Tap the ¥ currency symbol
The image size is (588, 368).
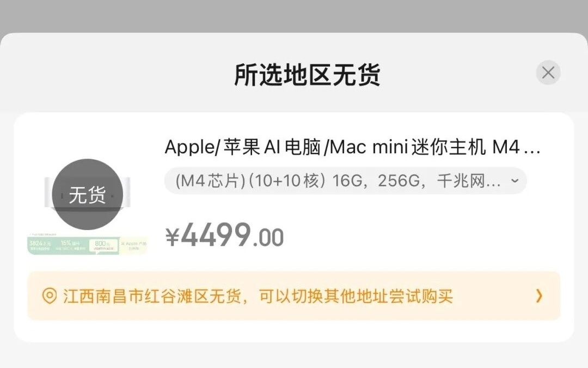point(173,237)
